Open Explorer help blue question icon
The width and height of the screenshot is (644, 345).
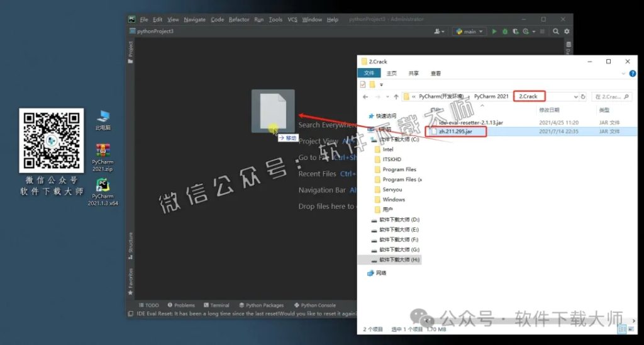633,73
